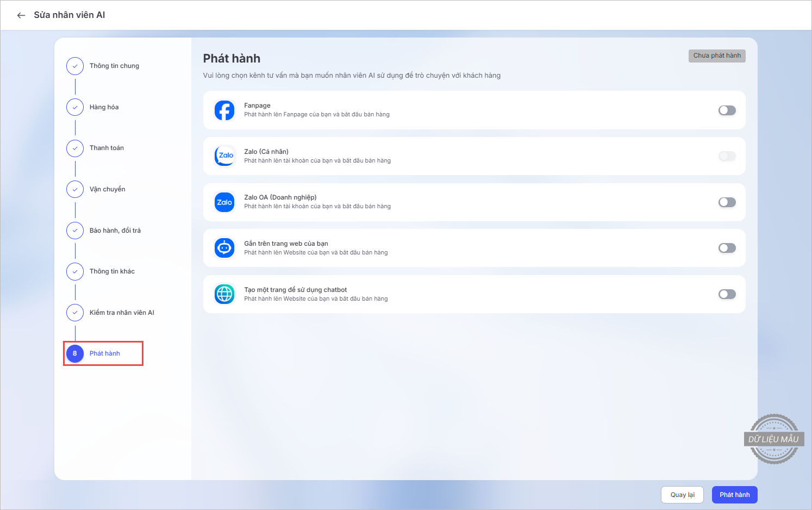Click the Zalo personal account icon
Screen dimensions: 812x510
coord(224,156)
